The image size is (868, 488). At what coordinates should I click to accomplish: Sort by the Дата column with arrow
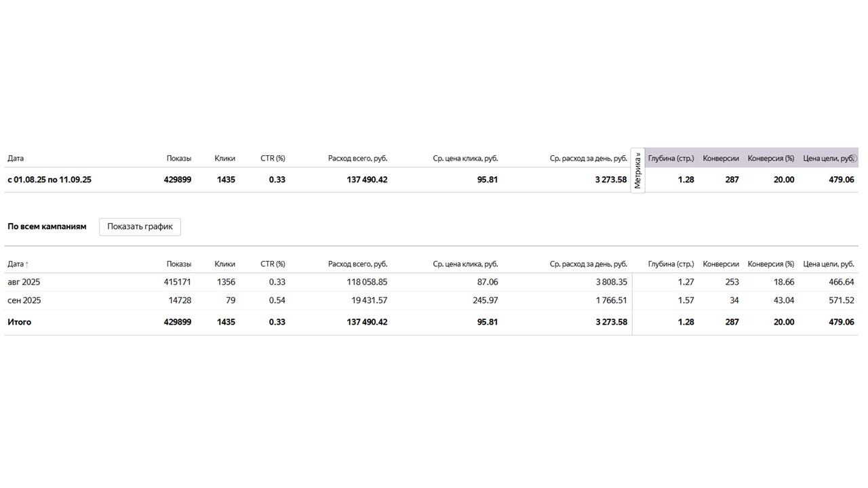(x=18, y=264)
